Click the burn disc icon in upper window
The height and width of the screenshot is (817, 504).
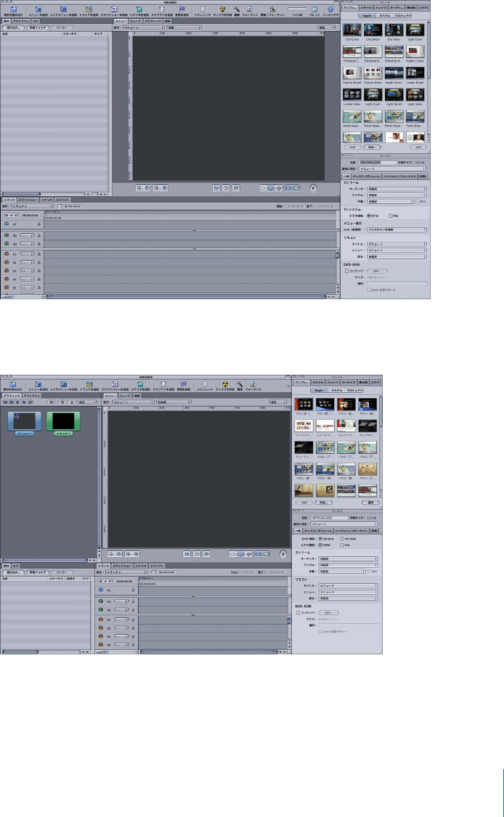[x=222, y=10]
